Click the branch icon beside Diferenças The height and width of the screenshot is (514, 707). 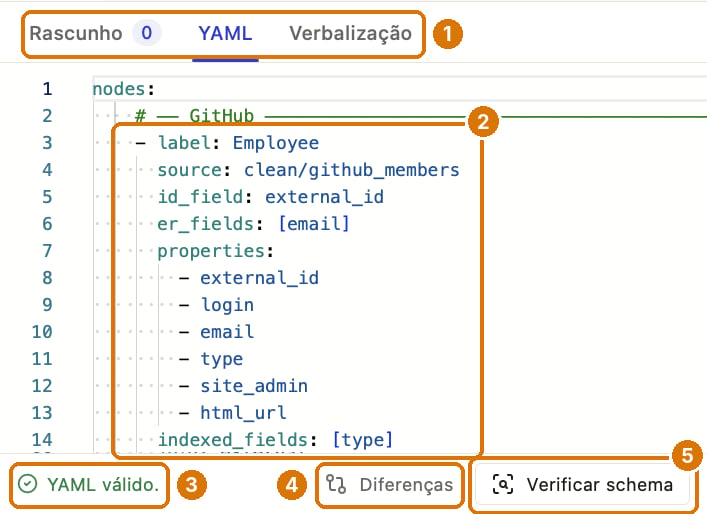pyautogui.click(x=336, y=485)
